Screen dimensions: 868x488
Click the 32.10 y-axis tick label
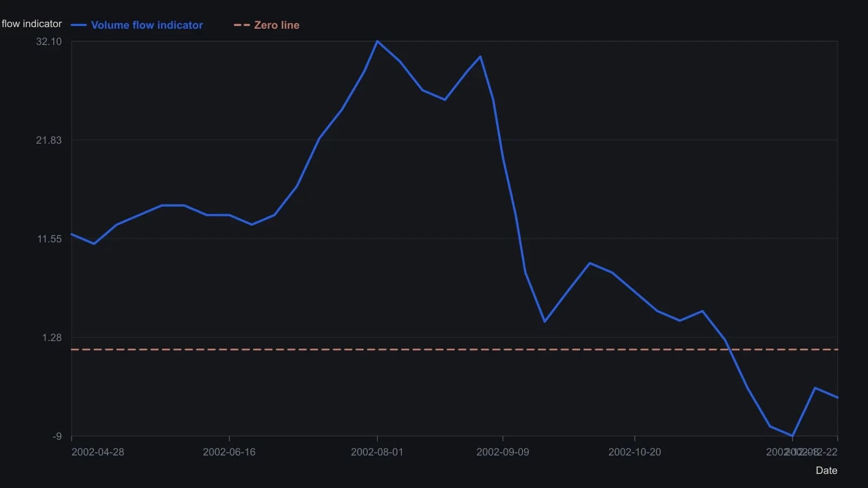pos(49,41)
